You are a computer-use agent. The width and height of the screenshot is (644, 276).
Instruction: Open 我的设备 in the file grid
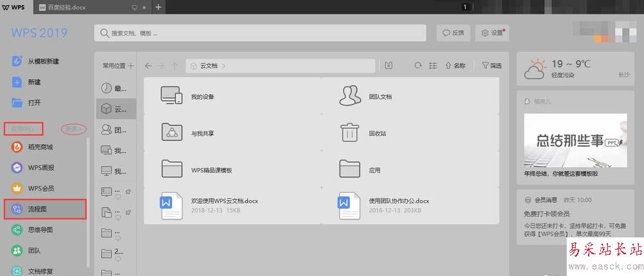point(232,96)
